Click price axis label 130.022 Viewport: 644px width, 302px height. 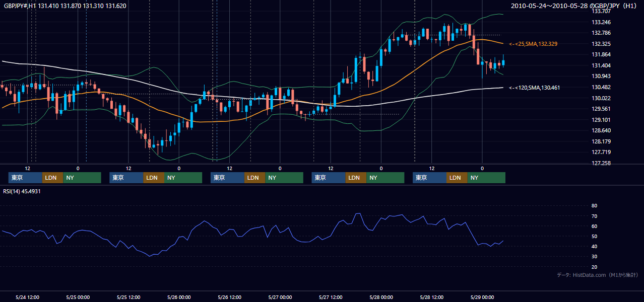601,98
